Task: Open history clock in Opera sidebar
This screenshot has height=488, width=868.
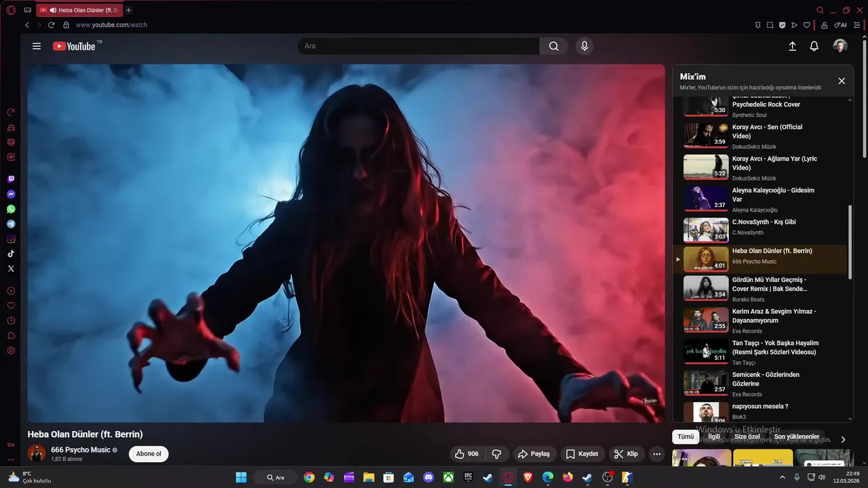Action: pyautogui.click(x=11, y=321)
